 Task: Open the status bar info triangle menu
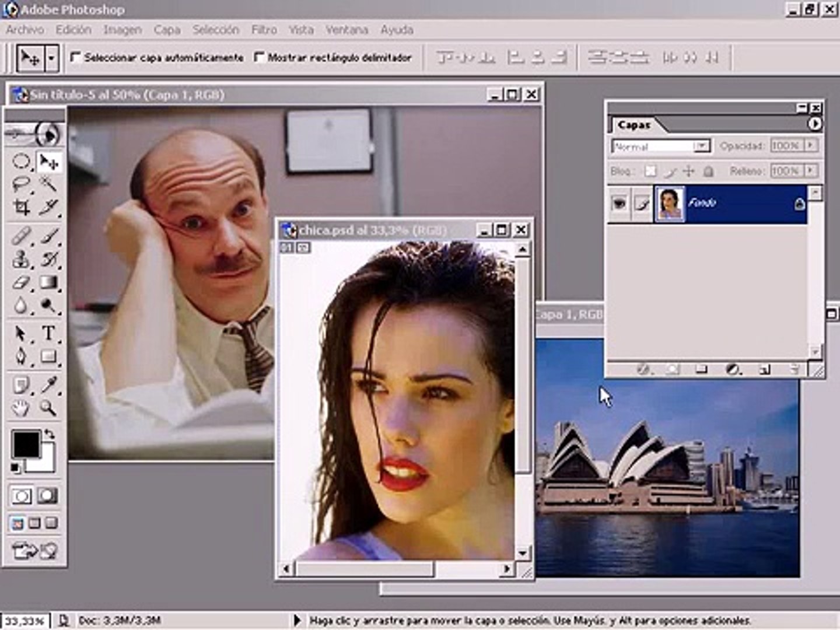pos(297,620)
